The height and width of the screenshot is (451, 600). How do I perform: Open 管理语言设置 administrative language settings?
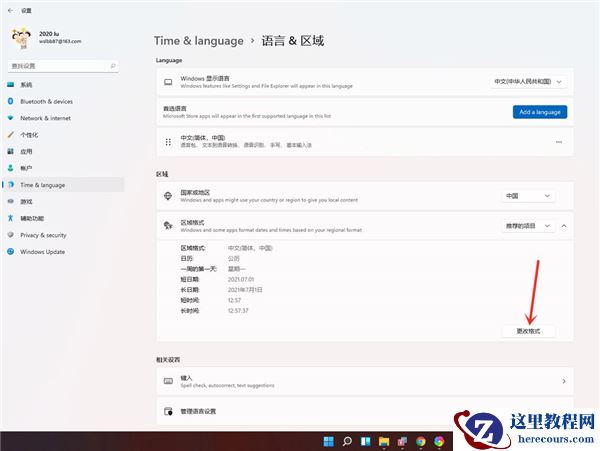(365, 411)
